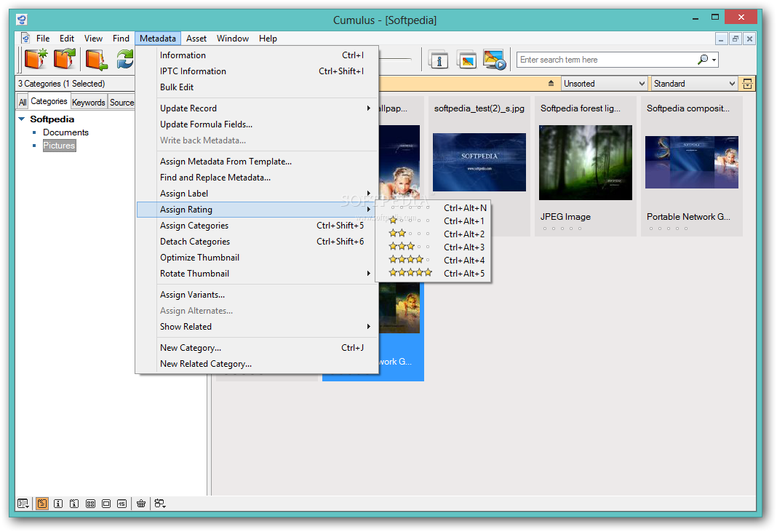
Task: Switch to details-with-info view icon
Action: coord(73,504)
